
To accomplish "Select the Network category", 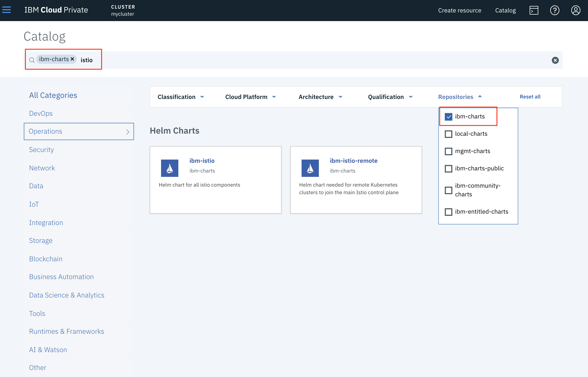I will point(42,168).
